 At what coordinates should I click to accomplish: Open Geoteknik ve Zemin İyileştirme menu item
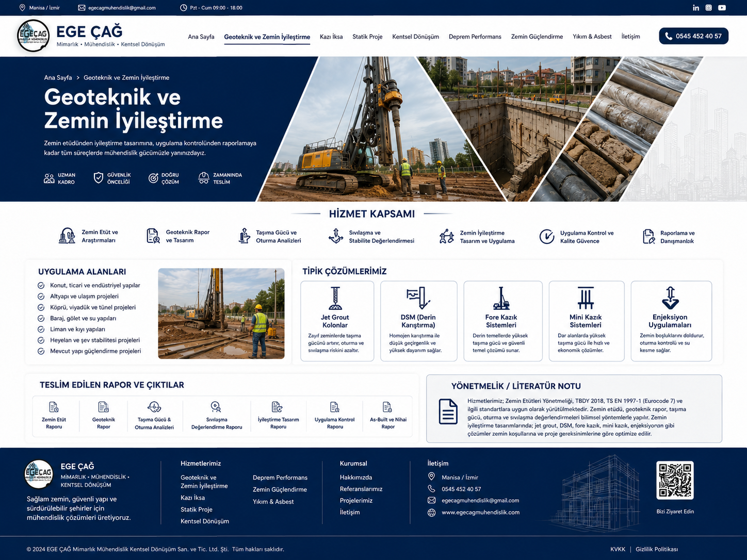click(x=267, y=37)
